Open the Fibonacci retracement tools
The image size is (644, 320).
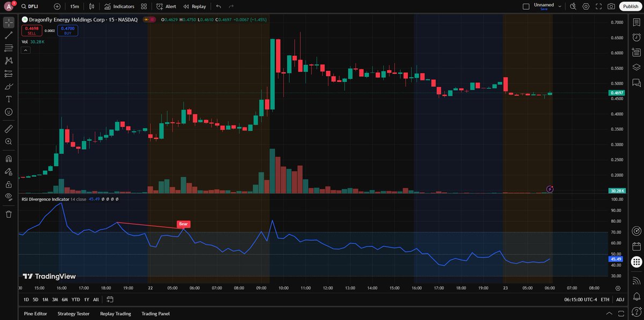tap(9, 48)
